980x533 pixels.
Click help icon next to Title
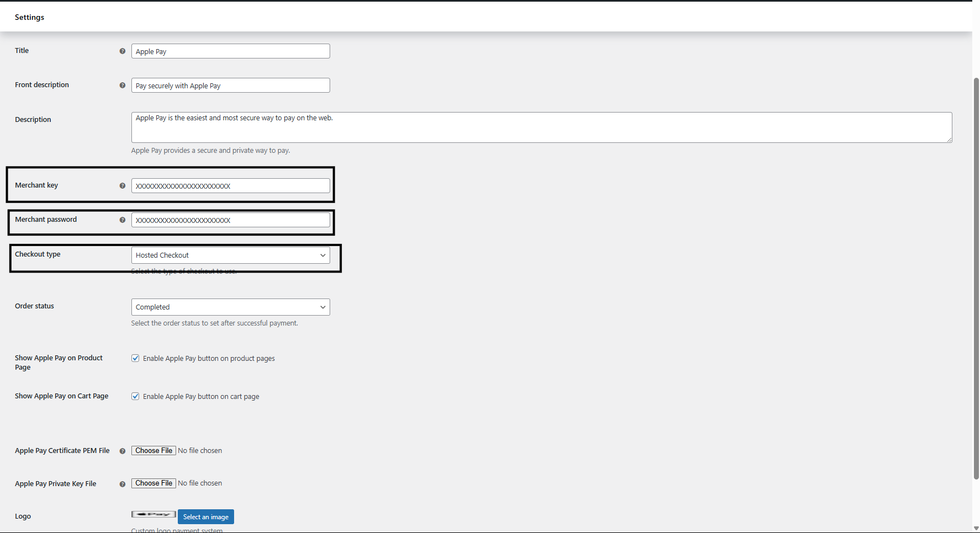coord(123,51)
